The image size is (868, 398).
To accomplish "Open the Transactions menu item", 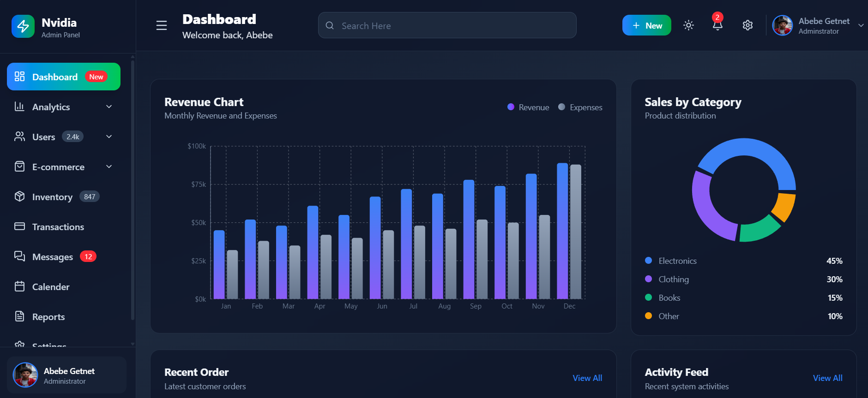I will 64,226.
